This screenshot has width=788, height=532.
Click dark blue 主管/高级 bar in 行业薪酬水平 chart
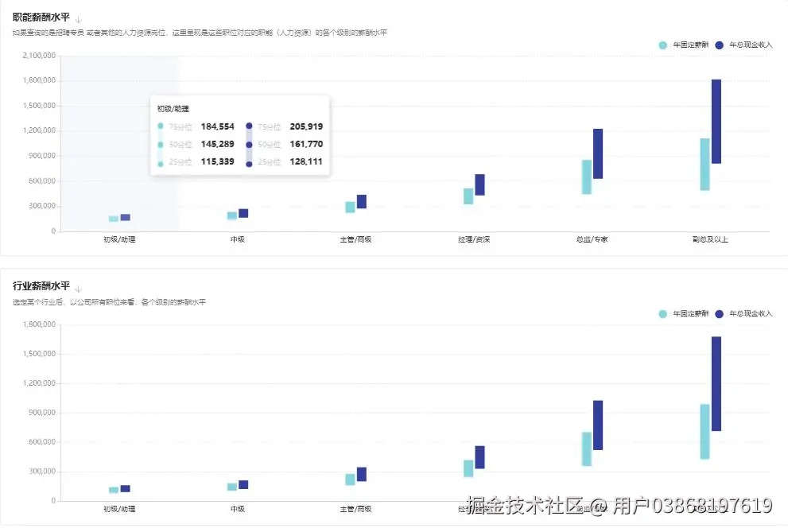[x=361, y=474]
